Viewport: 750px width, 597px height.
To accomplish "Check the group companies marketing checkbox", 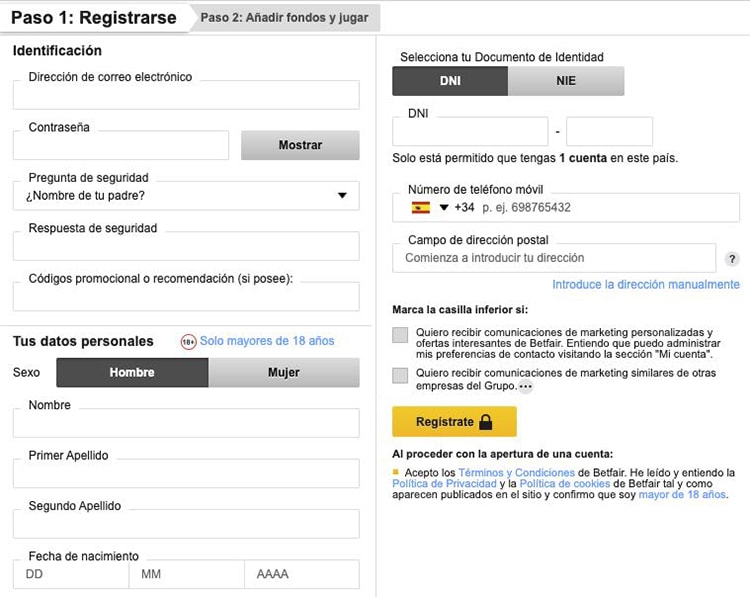I will tap(400, 376).
